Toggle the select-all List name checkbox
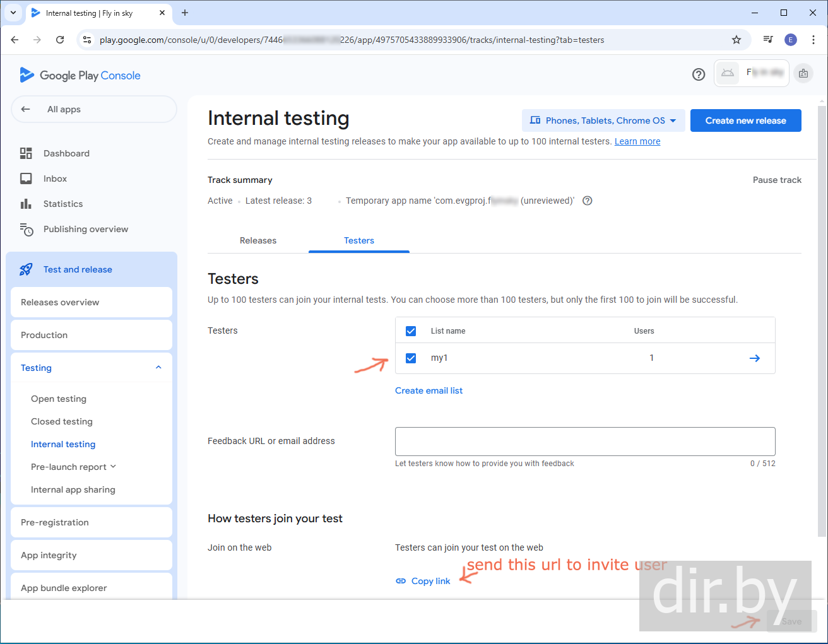This screenshot has height=644, width=828. 411,331
